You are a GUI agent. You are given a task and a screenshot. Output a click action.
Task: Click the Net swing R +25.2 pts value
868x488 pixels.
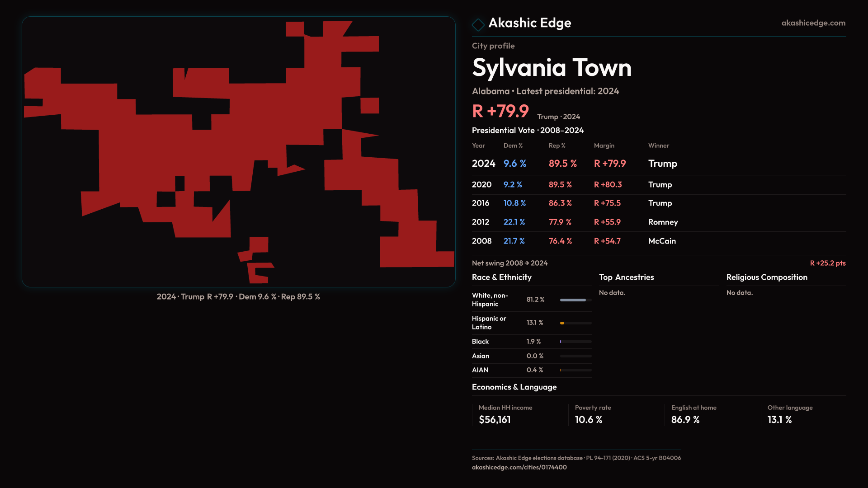tap(827, 263)
